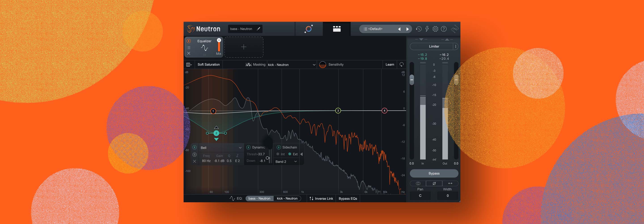Solo band 2 with S icon
Image resolution: width=644 pixels, height=224 pixels.
click(195, 155)
